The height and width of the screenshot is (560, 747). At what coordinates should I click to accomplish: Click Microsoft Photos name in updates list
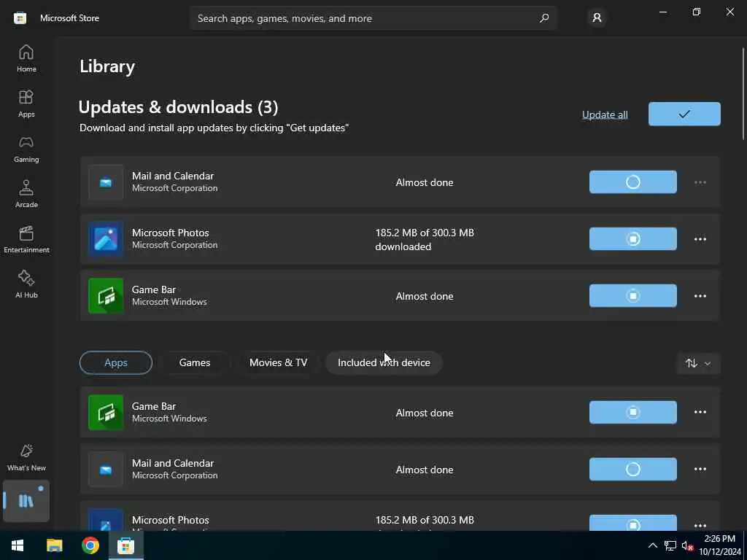pos(170,233)
